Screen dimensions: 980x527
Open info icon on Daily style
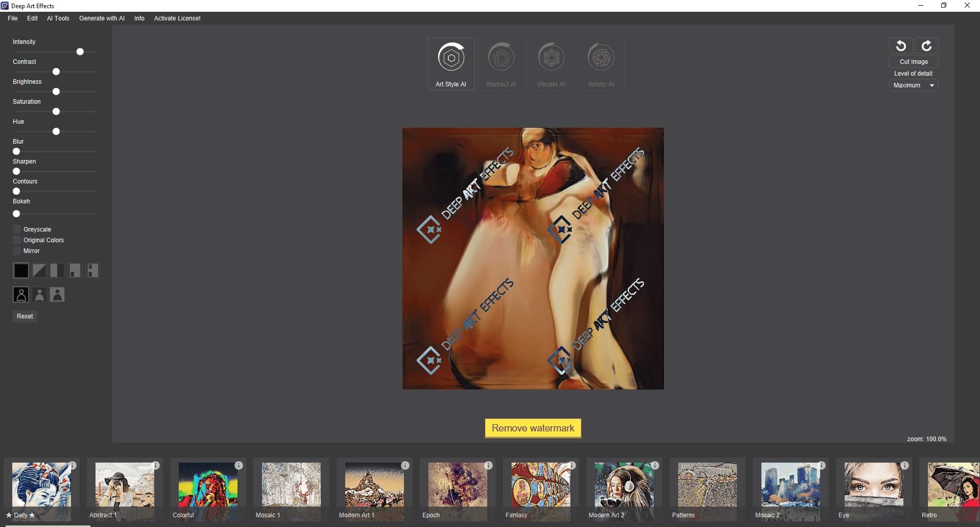72,465
